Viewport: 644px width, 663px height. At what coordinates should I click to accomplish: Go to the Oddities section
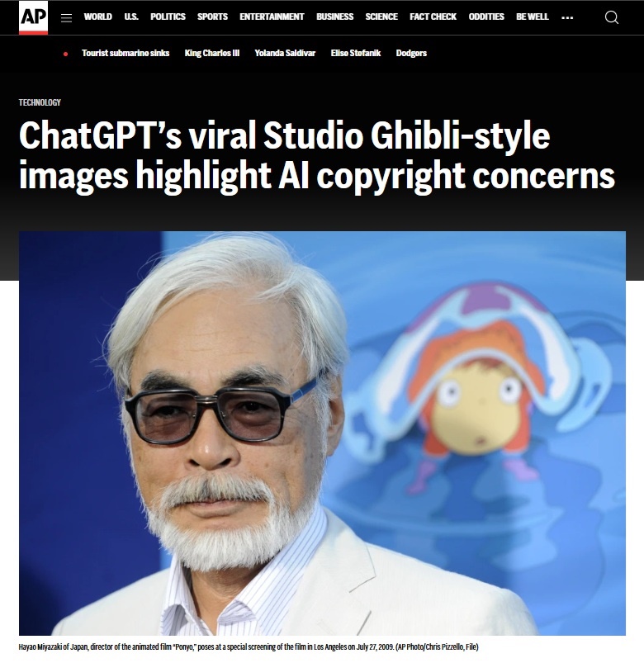[x=486, y=17]
